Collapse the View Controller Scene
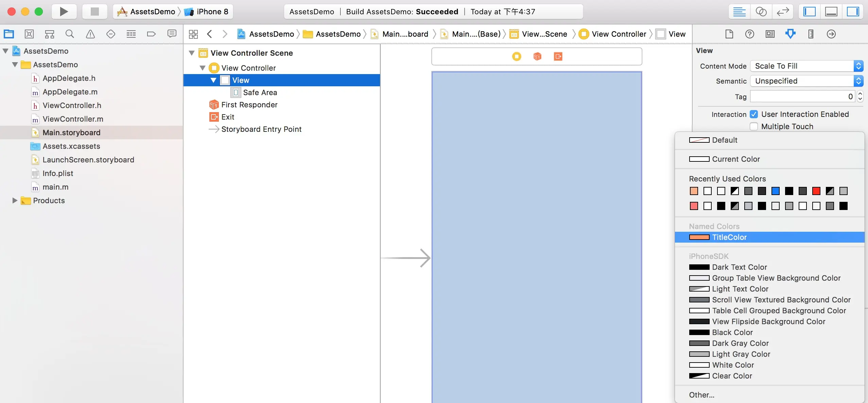 192,53
